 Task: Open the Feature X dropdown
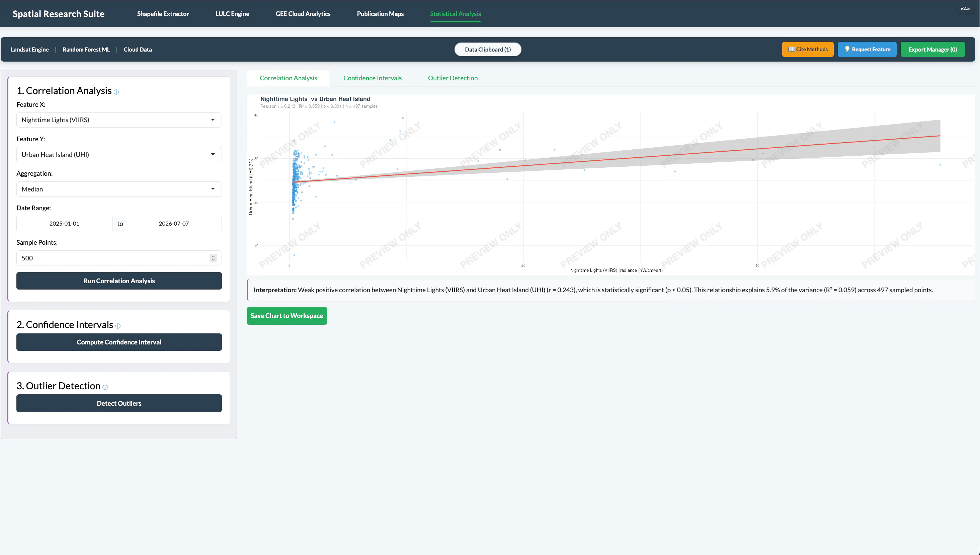[x=119, y=120]
